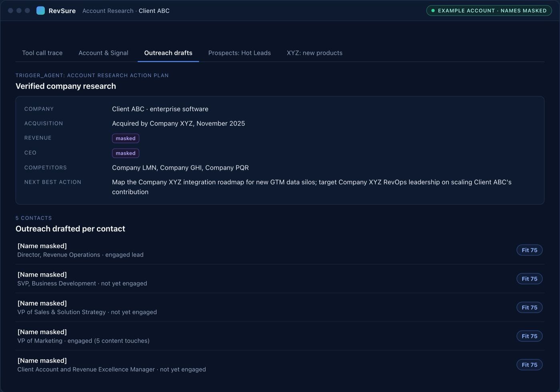Click the RevSure app name text

(62, 11)
